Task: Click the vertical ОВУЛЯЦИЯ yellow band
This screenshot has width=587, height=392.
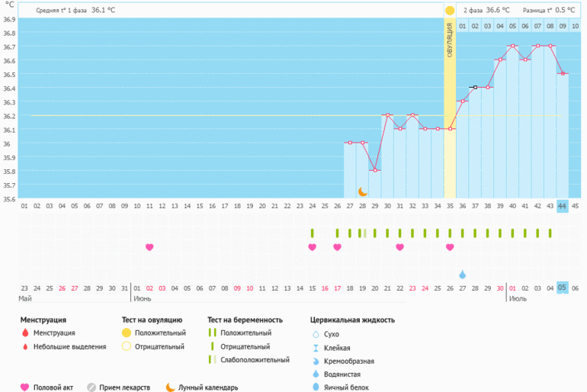Action: (450, 114)
